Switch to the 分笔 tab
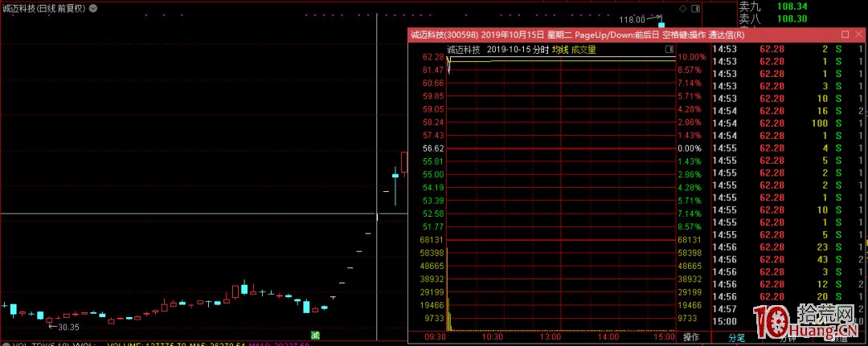 [736, 336]
